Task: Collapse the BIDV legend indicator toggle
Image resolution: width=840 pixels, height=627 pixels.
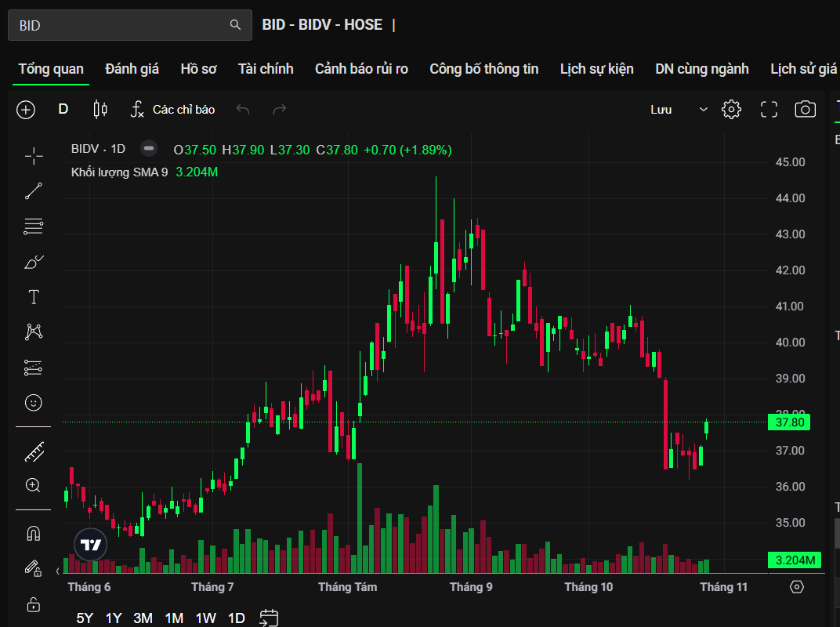Action: (148, 149)
